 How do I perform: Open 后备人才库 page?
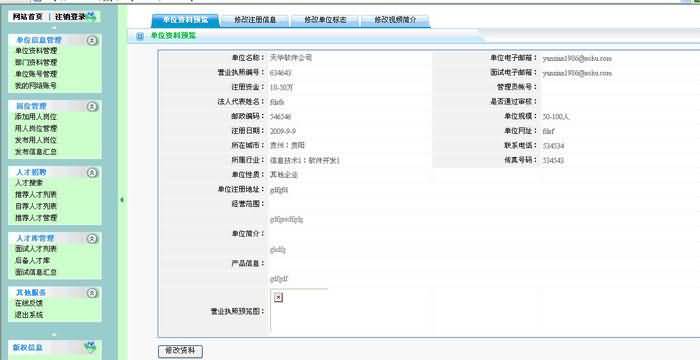coord(33,260)
